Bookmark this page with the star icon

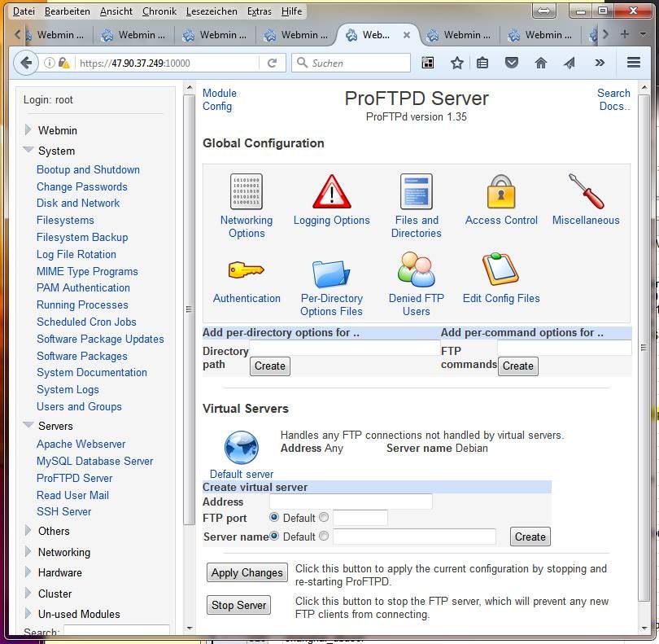tap(457, 63)
